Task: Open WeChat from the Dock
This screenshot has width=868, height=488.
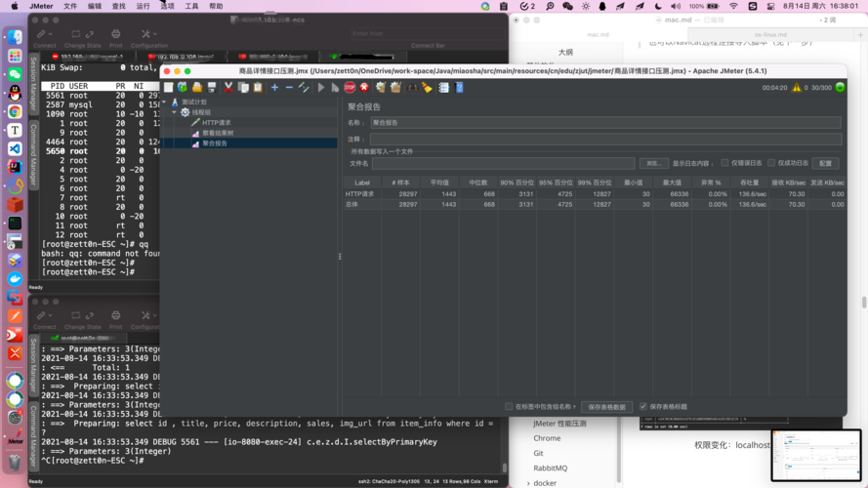Action: [x=15, y=74]
